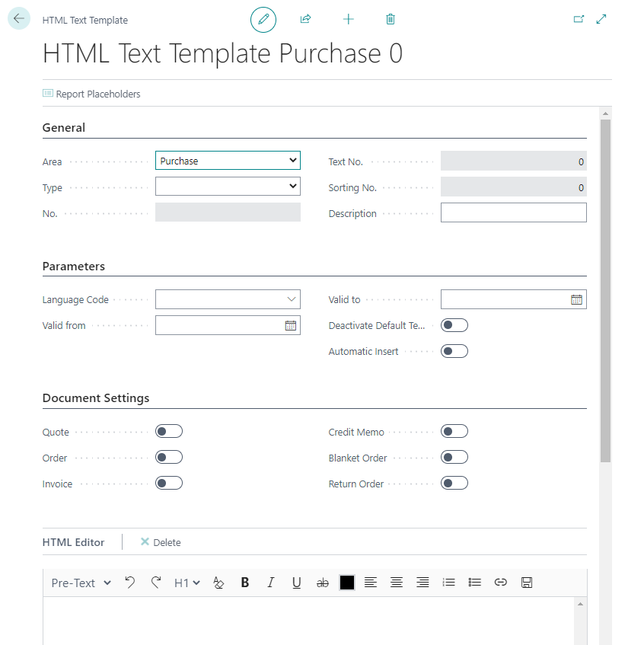Click the back arrow button
The image size is (644, 645).
tap(19, 20)
